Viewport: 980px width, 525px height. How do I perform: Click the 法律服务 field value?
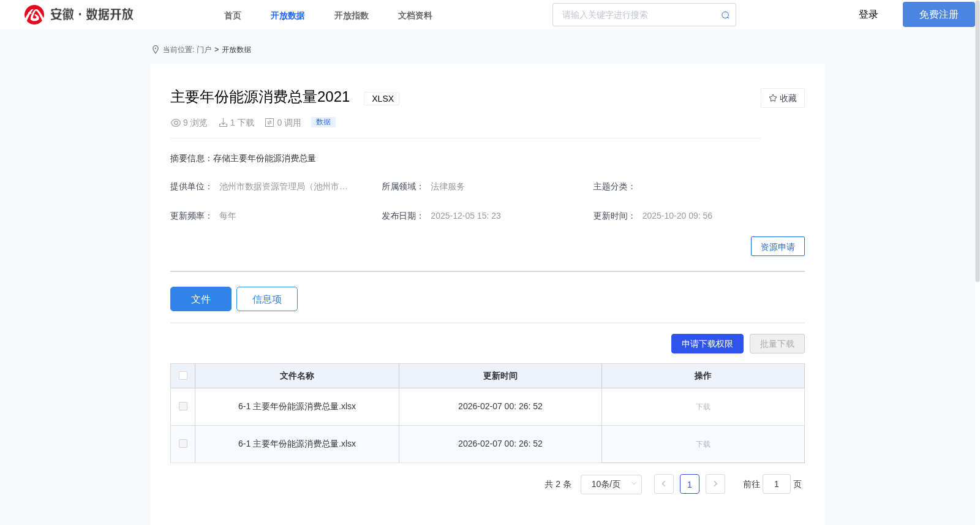coord(448,186)
